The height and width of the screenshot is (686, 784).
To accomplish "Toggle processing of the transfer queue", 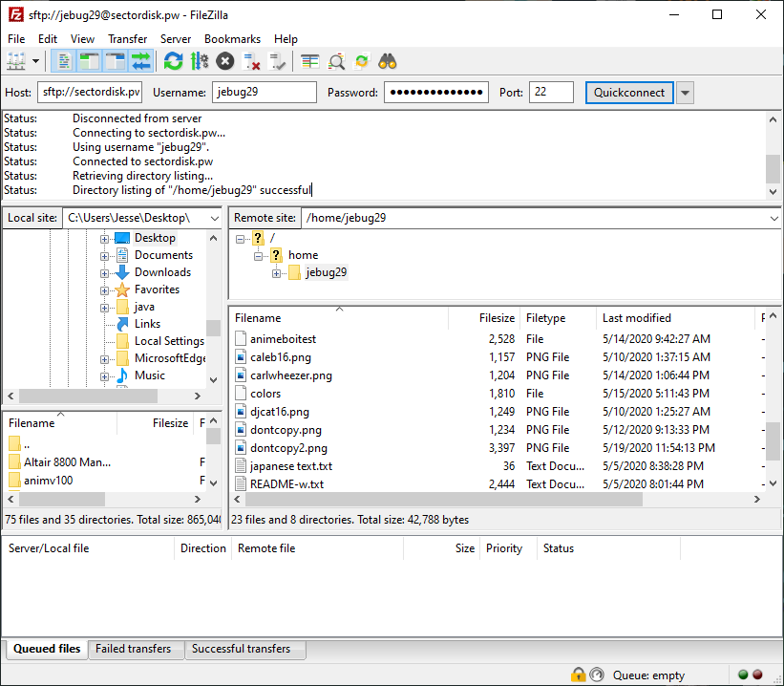I will pos(200,61).
